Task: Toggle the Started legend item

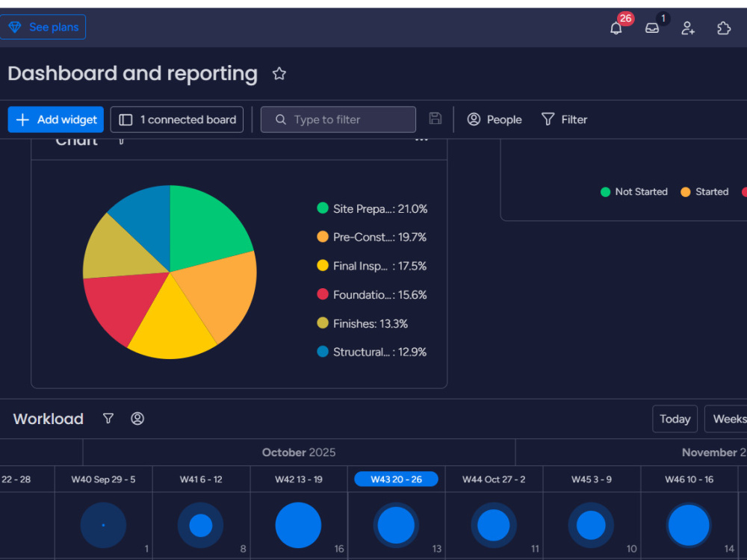Action: coord(704,192)
